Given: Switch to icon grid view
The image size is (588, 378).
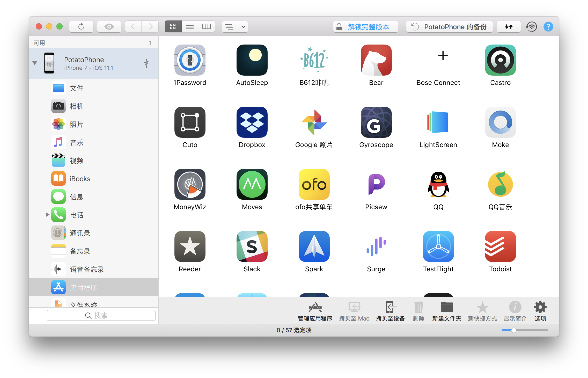Looking at the screenshot, I should coord(173,26).
